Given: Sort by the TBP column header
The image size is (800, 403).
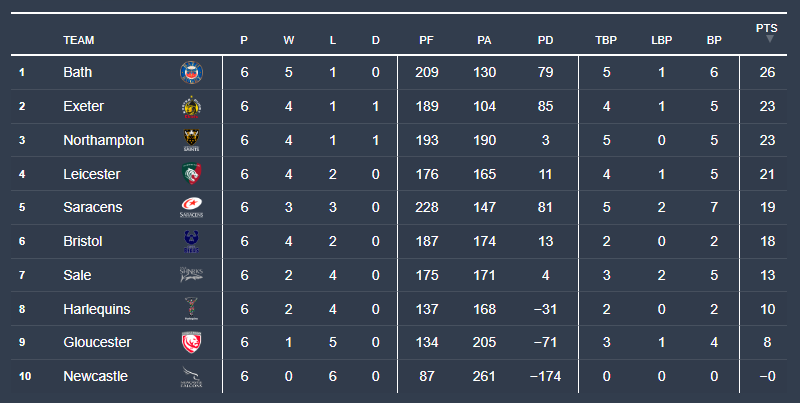Looking at the screenshot, I should coord(606,41).
